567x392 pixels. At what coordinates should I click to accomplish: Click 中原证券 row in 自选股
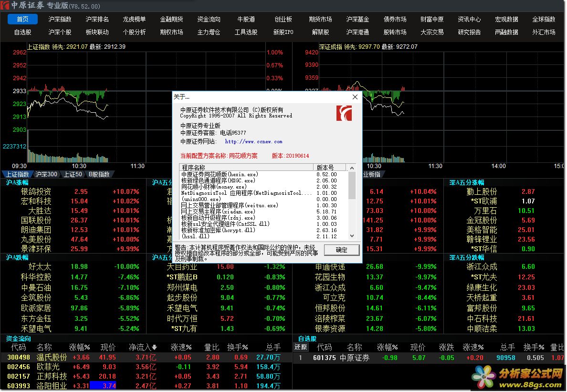[x=429, y=358]
